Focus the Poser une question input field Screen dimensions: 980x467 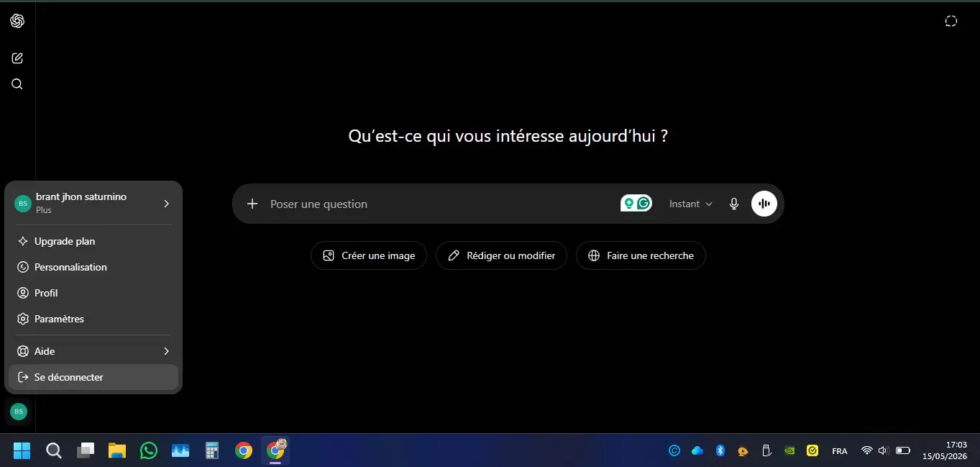[439, 204]
